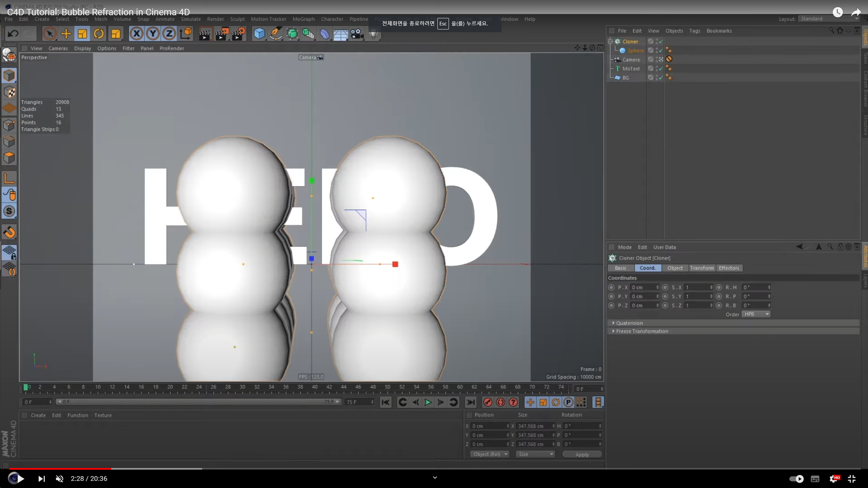The width and height of the screenshot is (868, 488).
Task: Switch to the Transform tab
Action: tap(702, 268)
